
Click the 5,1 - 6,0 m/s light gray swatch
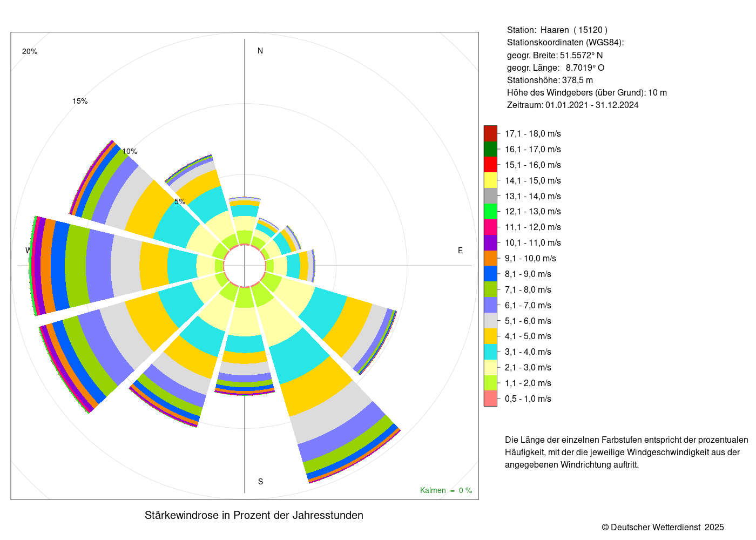490,321
